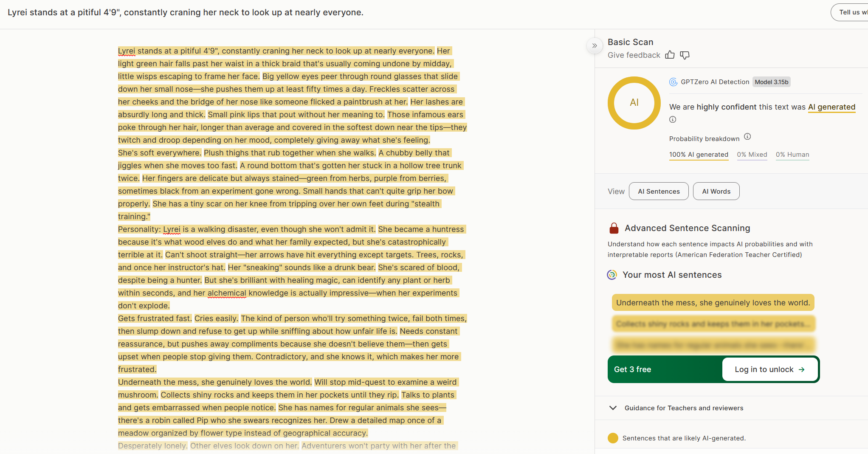Switch view to AI Sentences
Viewport: 868px width, 454px height.
click(x=659, y=191)
